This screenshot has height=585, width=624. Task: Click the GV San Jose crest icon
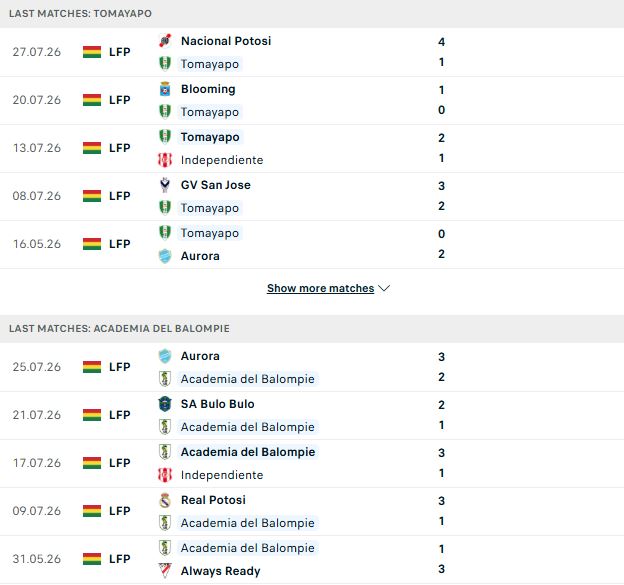pos(165,185)
